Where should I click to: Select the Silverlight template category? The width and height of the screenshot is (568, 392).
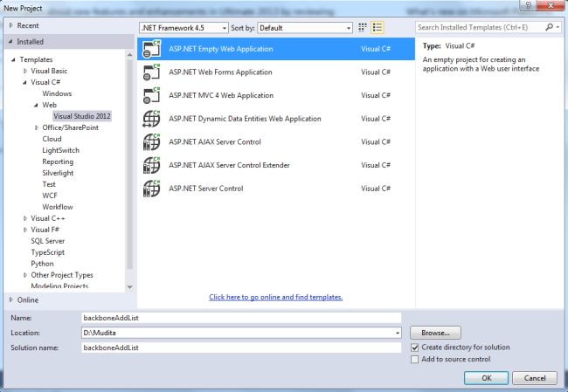coord(58,173)
